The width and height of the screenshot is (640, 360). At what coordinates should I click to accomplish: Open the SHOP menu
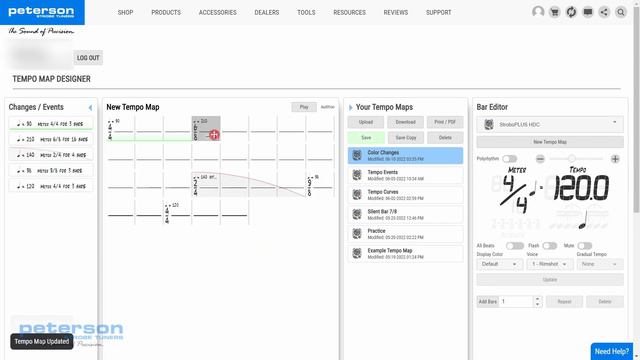[x=125, y=13]
